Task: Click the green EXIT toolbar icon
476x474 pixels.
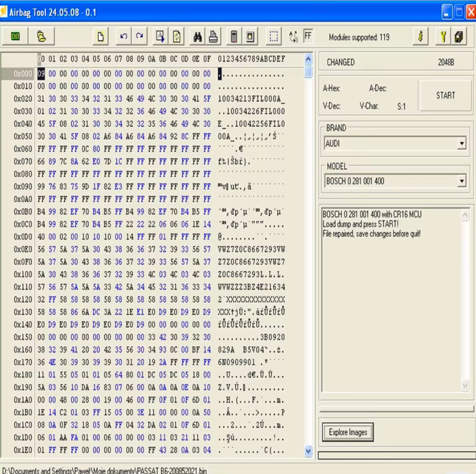Action: pos(15,37)
